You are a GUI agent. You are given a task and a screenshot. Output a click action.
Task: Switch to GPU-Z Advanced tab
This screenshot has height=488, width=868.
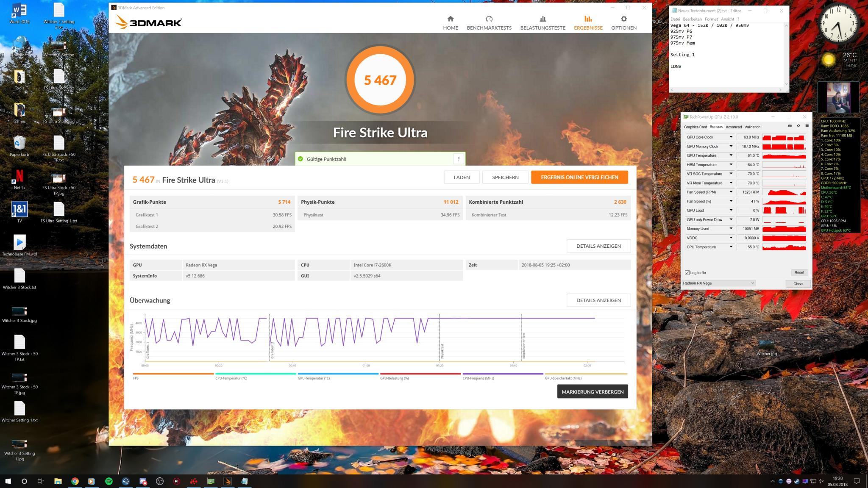click(x=734, y=127)
